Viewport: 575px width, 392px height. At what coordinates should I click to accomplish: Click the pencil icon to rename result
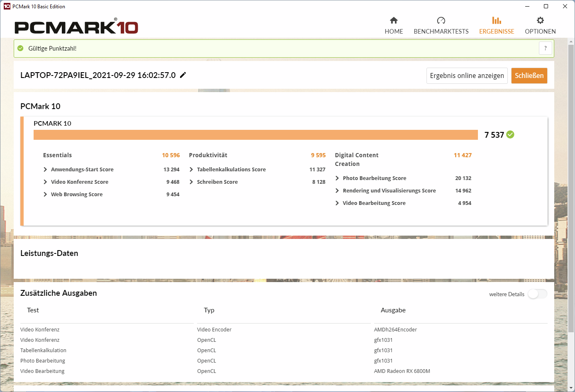(183, 75)
